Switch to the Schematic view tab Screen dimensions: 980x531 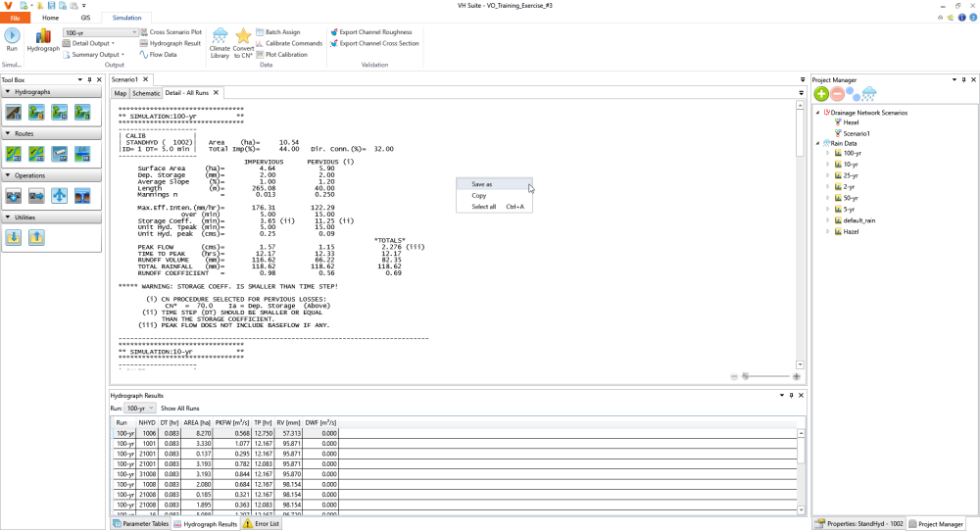[x=146, y=93]
